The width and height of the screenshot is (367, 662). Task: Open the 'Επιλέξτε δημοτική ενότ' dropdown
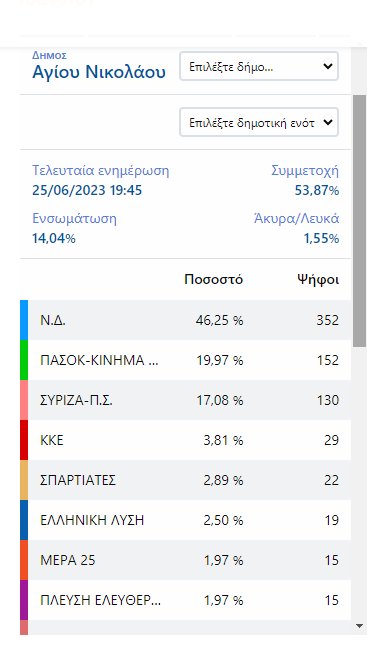click(x=259, y=122)
